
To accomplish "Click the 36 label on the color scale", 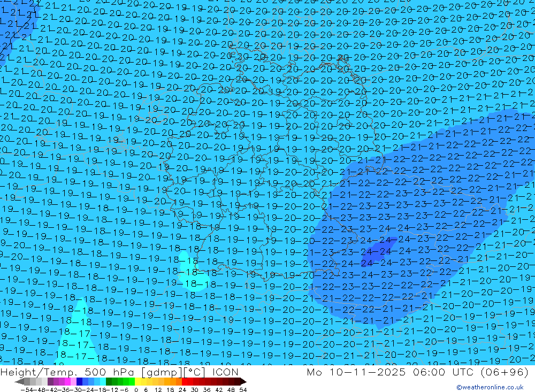I will pos(207,390).
